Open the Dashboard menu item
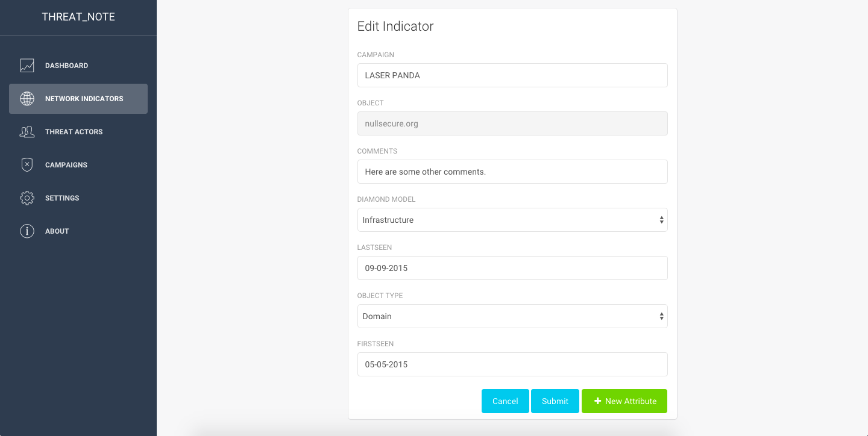 click(x=78, y=66)
